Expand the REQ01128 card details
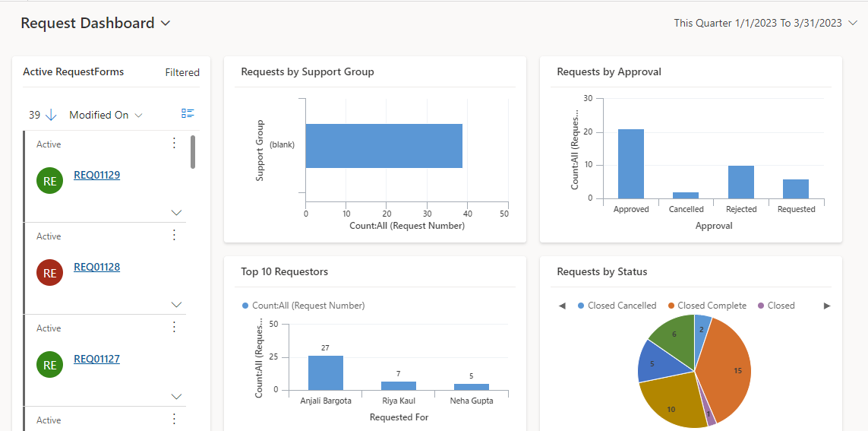Image resolution: width=868 pixels, height=431 pixels. click(x=177, y=304)
